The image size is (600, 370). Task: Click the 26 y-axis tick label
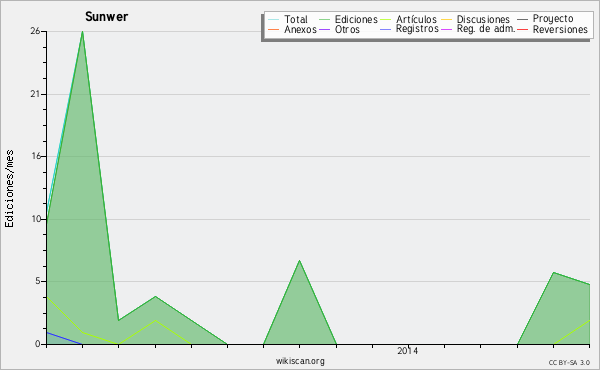[x=35, y=31]
